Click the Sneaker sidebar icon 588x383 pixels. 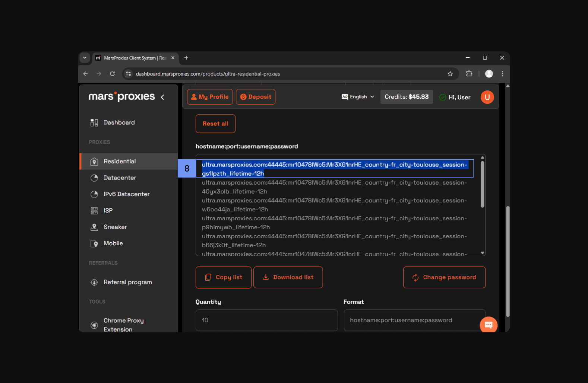point(94,227)
